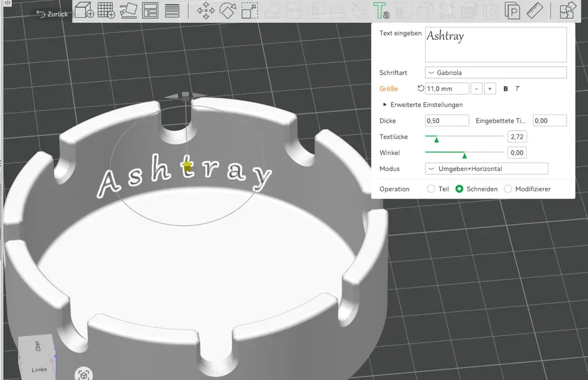
Task: Decrease text size with the minus button
Action: click(x=476, y=89)
